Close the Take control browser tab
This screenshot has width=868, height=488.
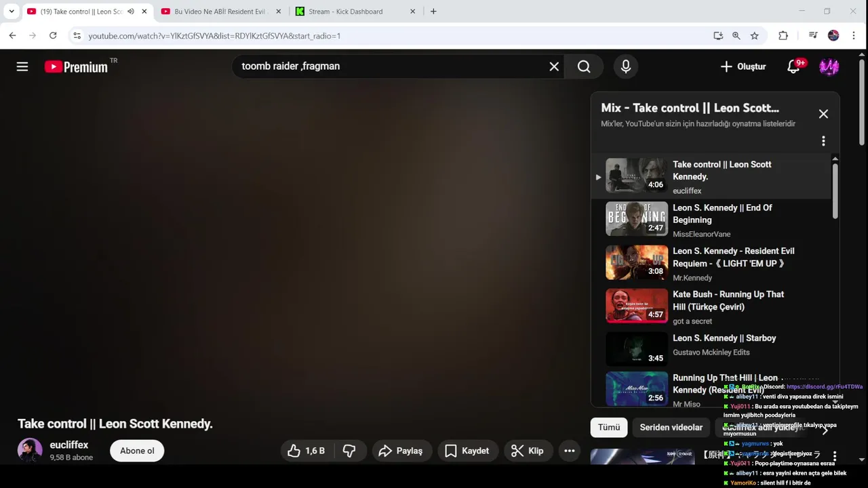coord(144,12)
